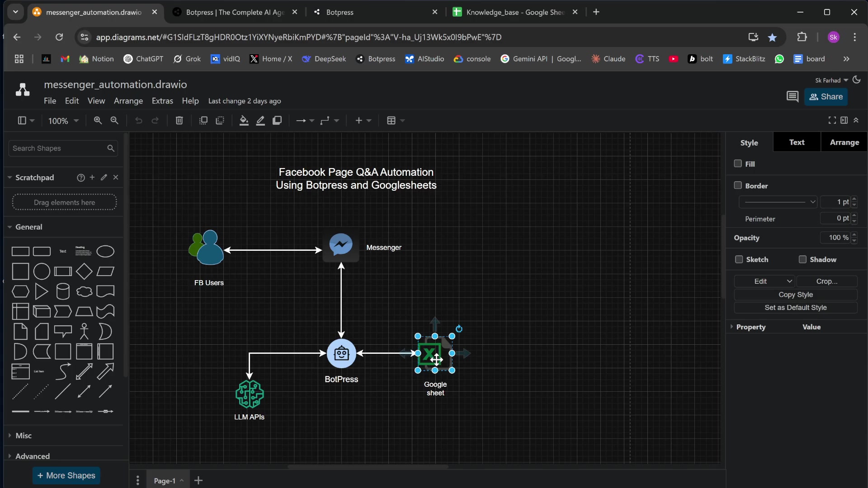Open the Arrange menu
868x488 pixels.
128,101
